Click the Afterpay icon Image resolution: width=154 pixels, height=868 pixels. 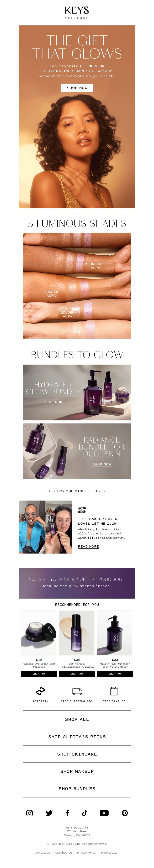coord(40,691)
